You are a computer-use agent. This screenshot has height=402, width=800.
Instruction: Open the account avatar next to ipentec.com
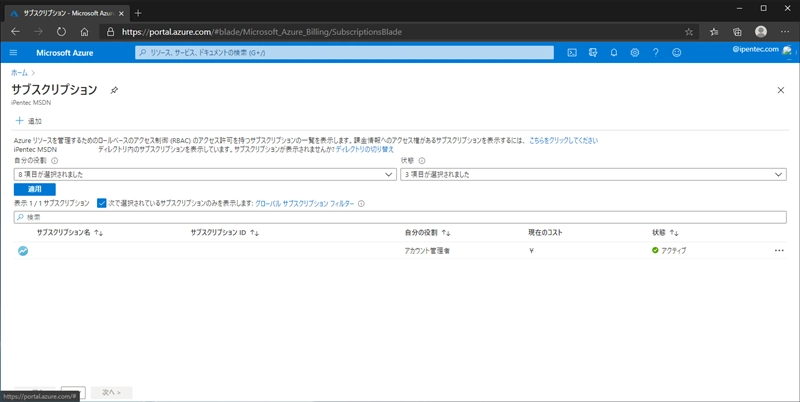pos(787,50)
